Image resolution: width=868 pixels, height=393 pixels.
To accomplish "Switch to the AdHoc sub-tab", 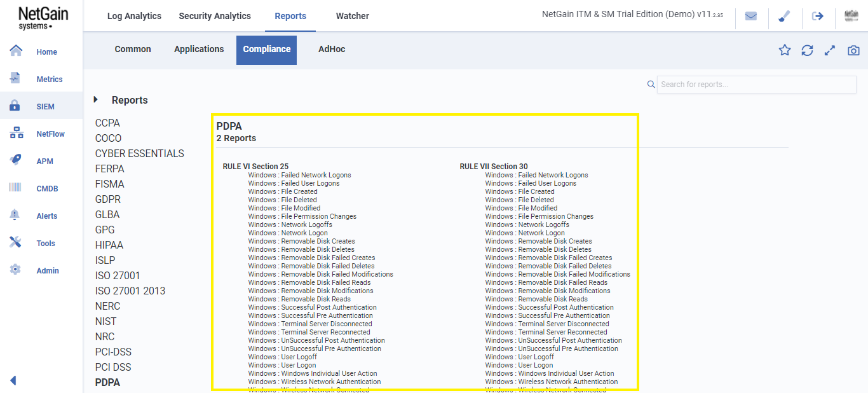I will [332, 49].
